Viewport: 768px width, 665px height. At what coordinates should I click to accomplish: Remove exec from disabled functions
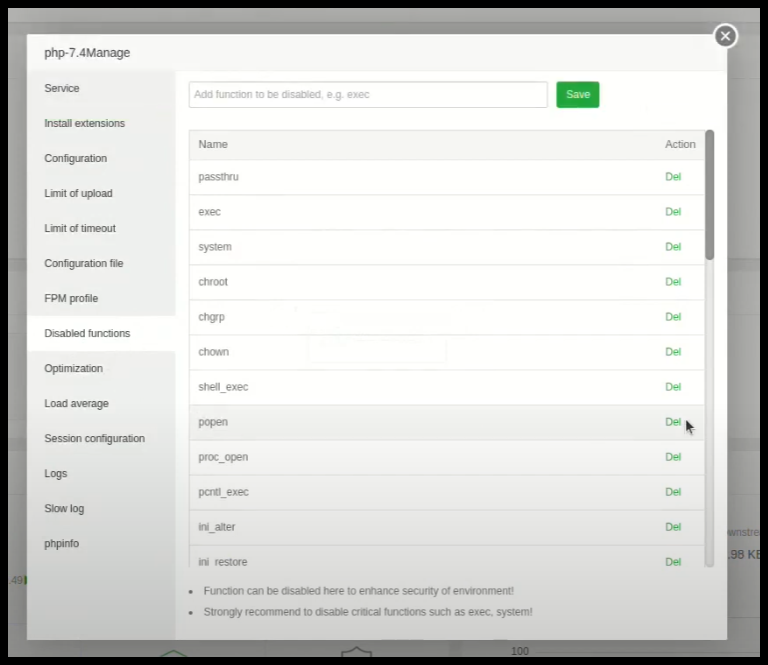click(673, 212)
